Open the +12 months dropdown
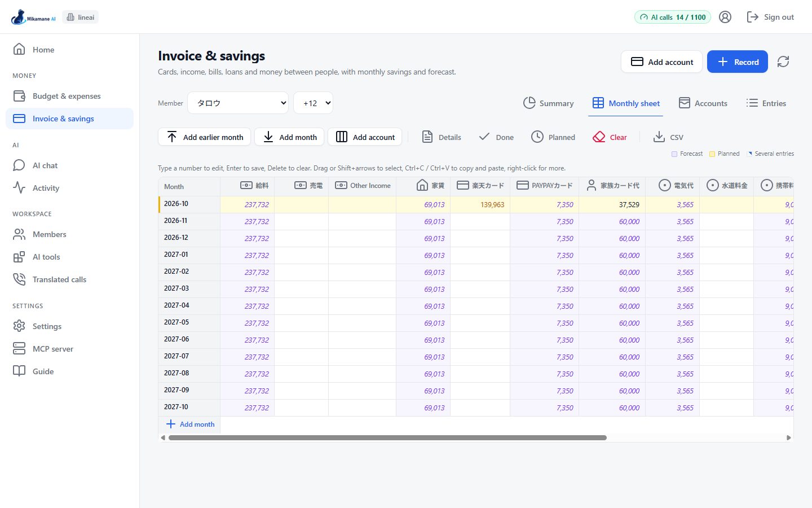812x508 pixels. point(314,103)
